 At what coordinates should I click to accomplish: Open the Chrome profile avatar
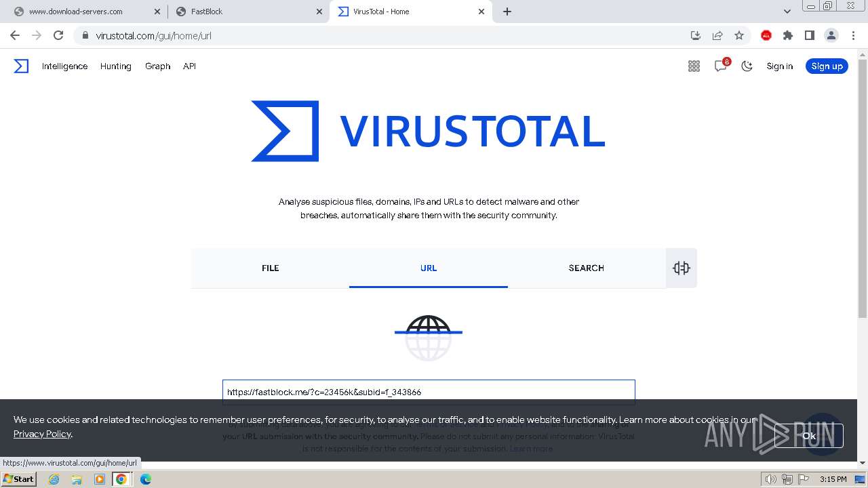click(x=831, y=35)
